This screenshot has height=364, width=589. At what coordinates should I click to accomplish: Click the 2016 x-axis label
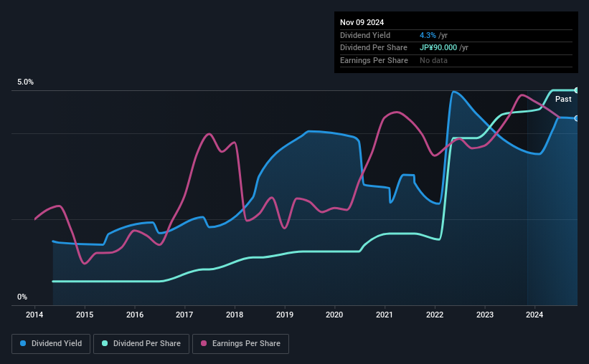(134, 315)
